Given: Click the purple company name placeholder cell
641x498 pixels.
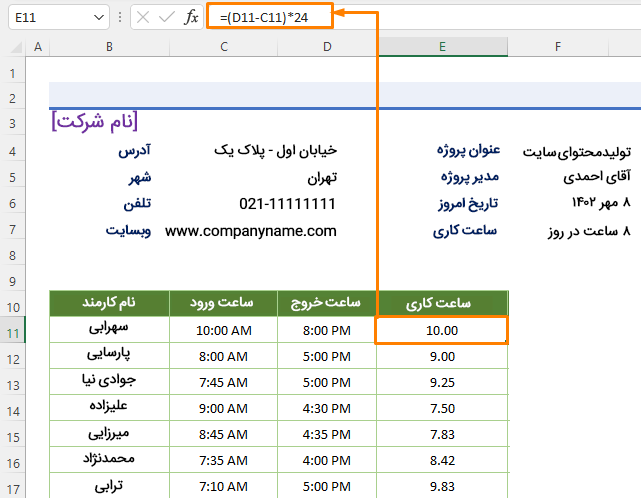Looking at the screenshot, I should [x=94, y=122].
